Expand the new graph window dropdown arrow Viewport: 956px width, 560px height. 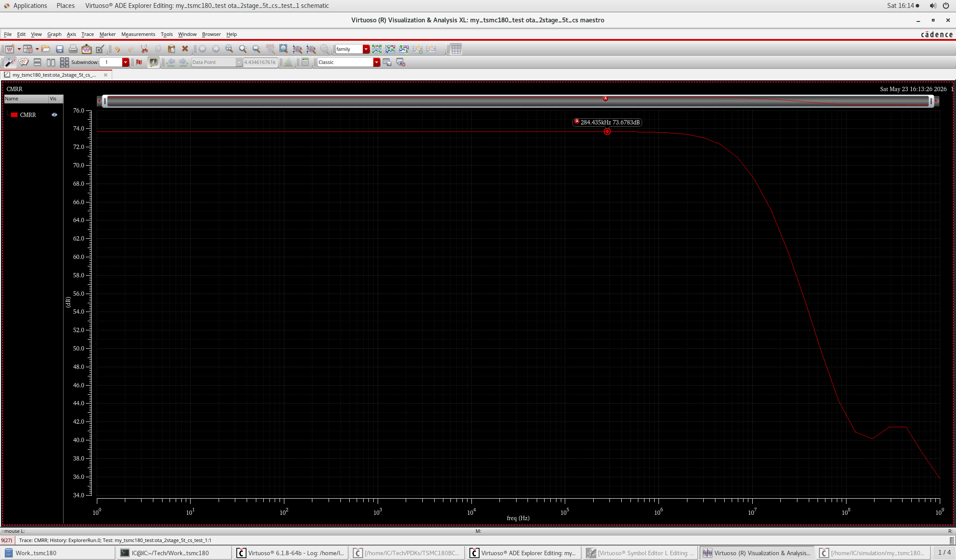pyautogui.click(x=19, y=49)
